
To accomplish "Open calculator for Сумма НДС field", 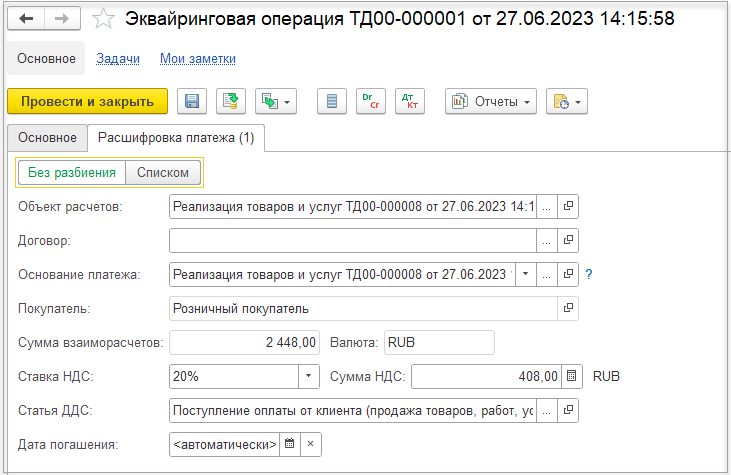I will (x=572, y=376).
